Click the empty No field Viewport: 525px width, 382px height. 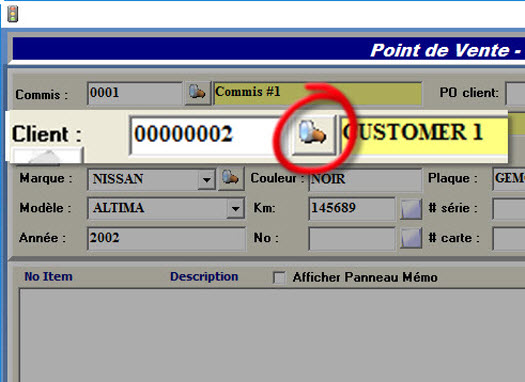(352, 238)
